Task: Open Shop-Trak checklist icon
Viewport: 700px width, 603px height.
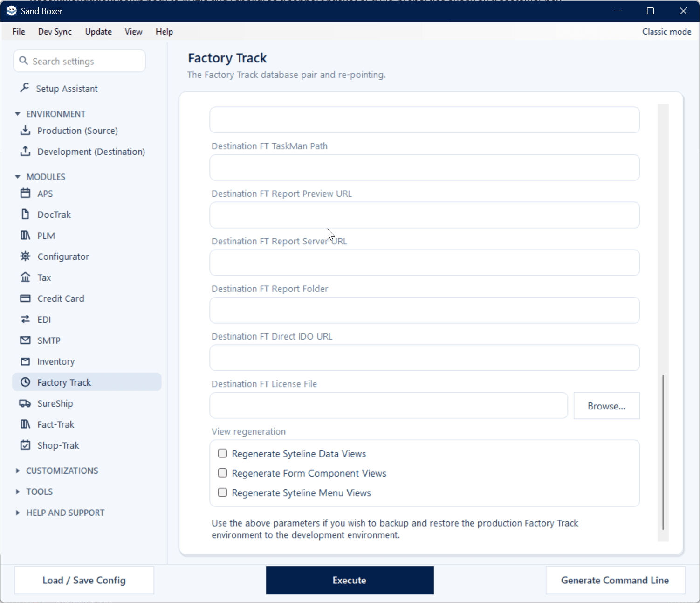Action: pos(26,445)
